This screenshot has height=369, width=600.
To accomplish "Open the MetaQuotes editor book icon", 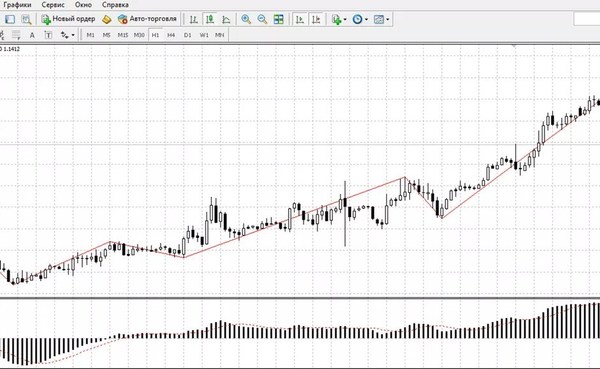I will click(106, 19).
